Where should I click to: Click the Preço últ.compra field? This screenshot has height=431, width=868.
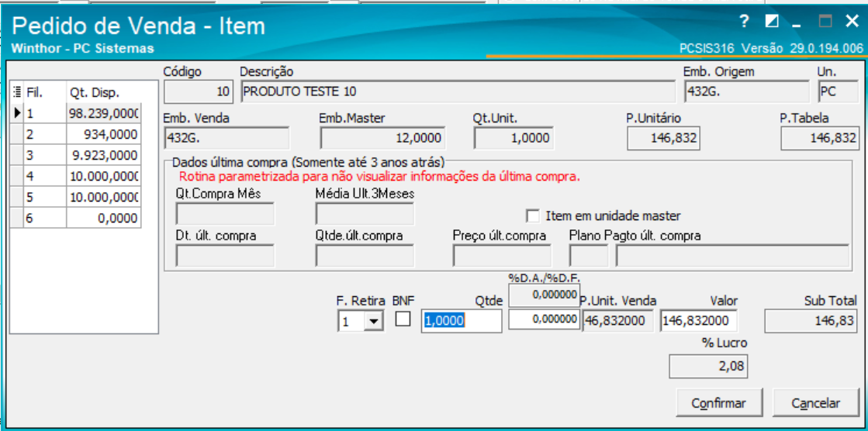pyautogui.click(x=502, y=256)
